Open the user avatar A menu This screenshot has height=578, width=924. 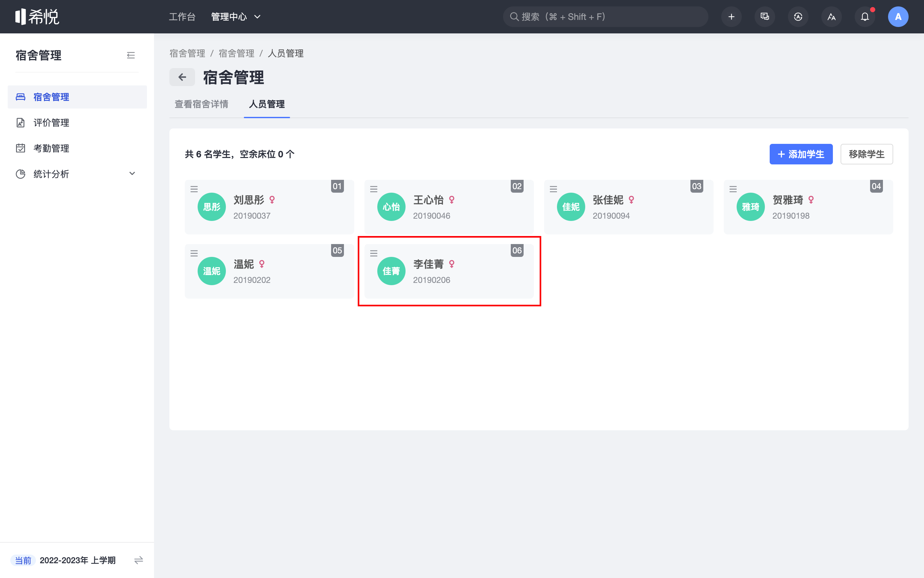coord(898,17)
